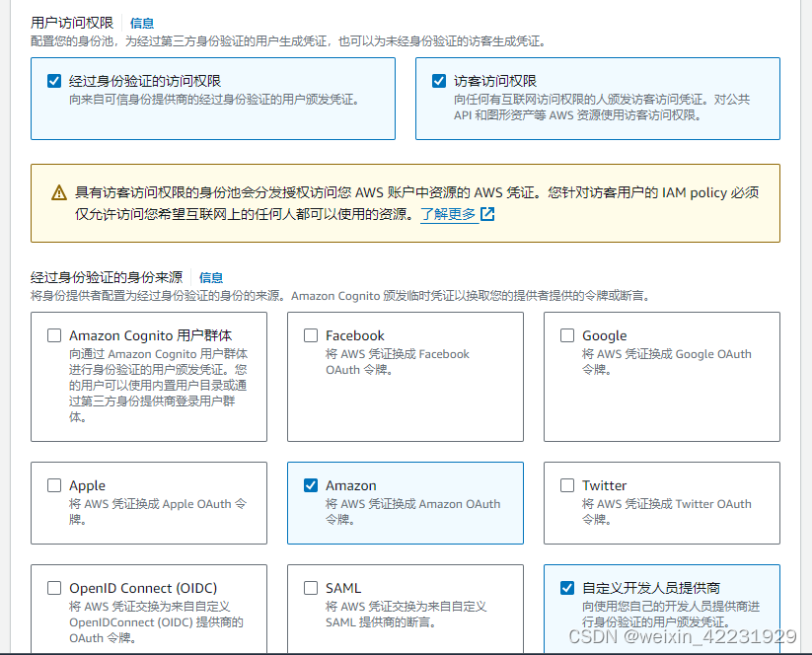Enable SAML identity provider
The image size is (812, 655).
tap(311, 588)
